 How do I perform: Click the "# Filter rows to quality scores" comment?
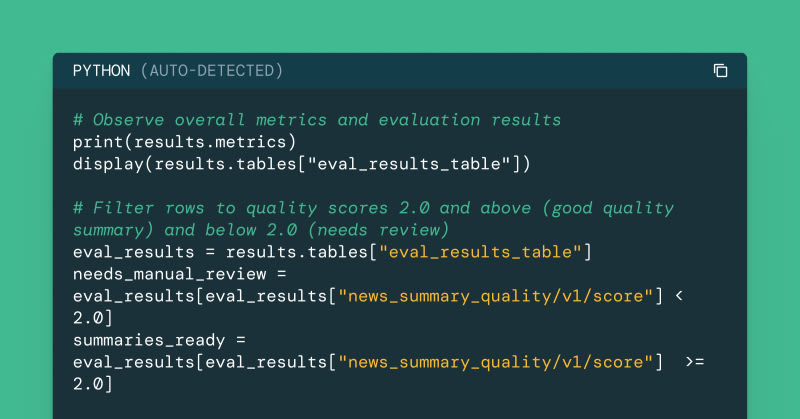[373, 208]
